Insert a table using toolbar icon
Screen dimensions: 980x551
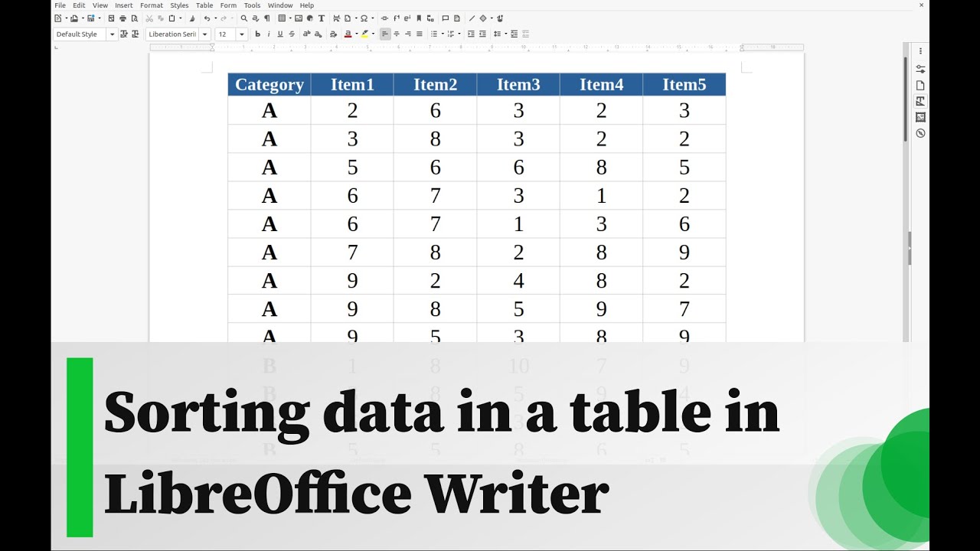tap(282, 18)
